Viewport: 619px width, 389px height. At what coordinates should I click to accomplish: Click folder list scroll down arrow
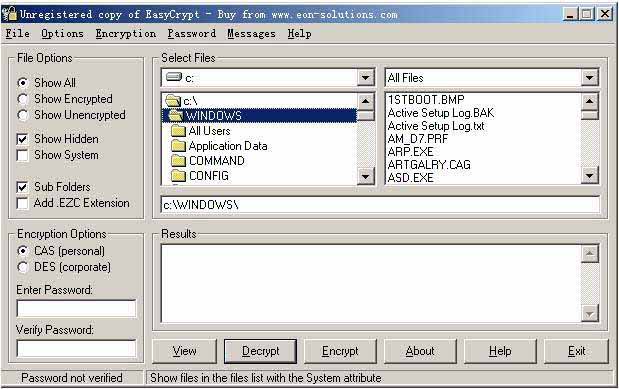pos(366,176)
